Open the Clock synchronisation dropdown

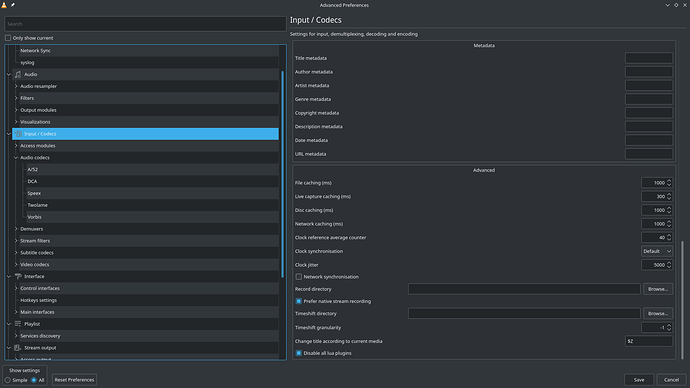click(x=657, y=251)
